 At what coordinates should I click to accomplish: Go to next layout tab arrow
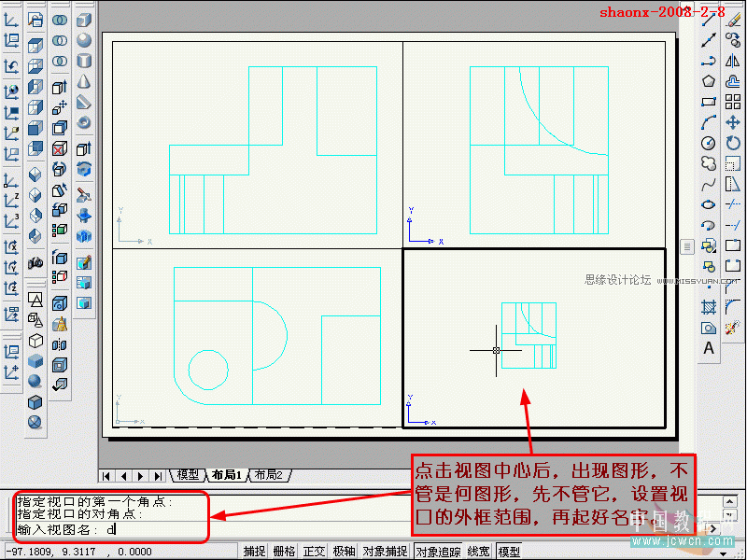coord(141,476)
